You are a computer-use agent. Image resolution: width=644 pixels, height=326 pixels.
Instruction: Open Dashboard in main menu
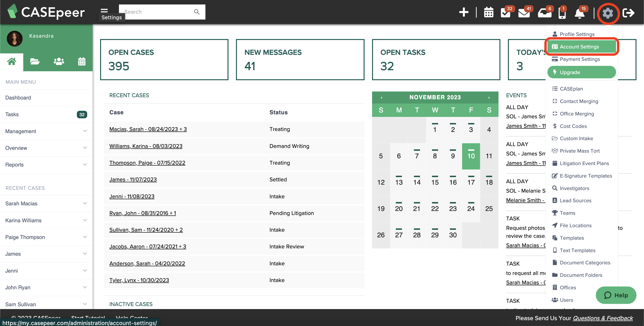[46, 98]
